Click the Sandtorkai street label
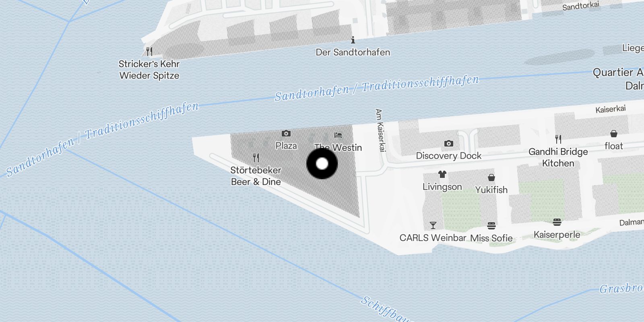The height and width of the screenshot is (322, 644). point(581,6)
